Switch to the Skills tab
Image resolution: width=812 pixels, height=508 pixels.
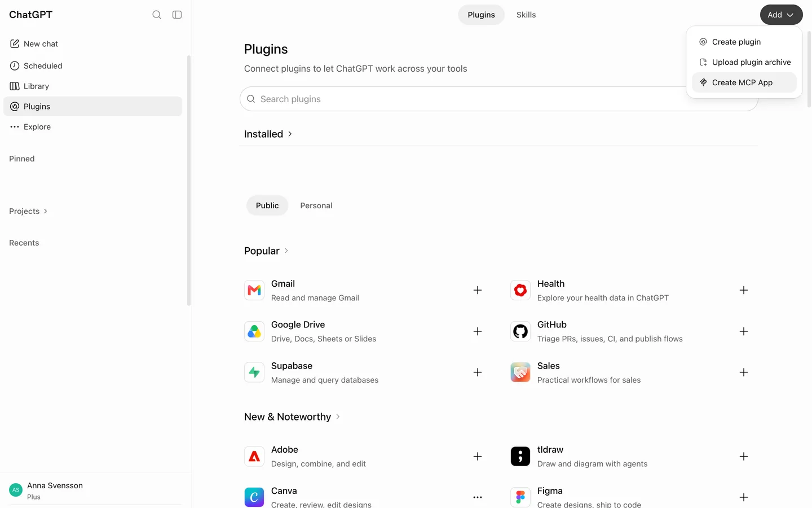[x=526, y=15]
